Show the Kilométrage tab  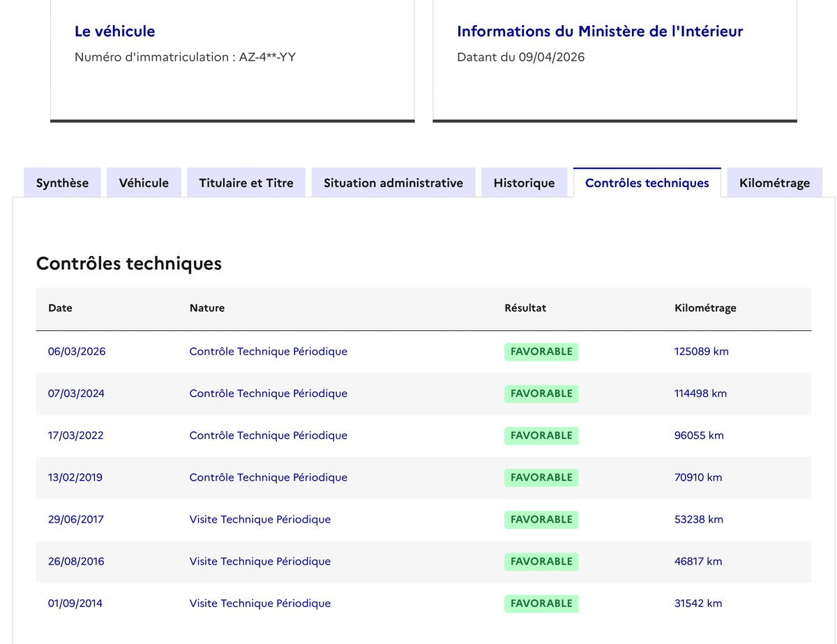774,183
